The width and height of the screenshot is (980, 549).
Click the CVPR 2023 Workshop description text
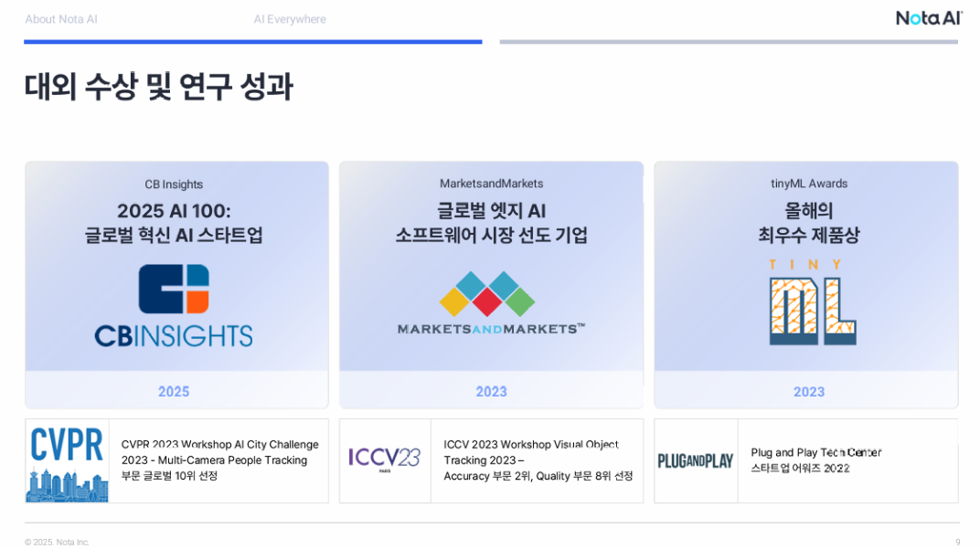[x=219, y=459]
